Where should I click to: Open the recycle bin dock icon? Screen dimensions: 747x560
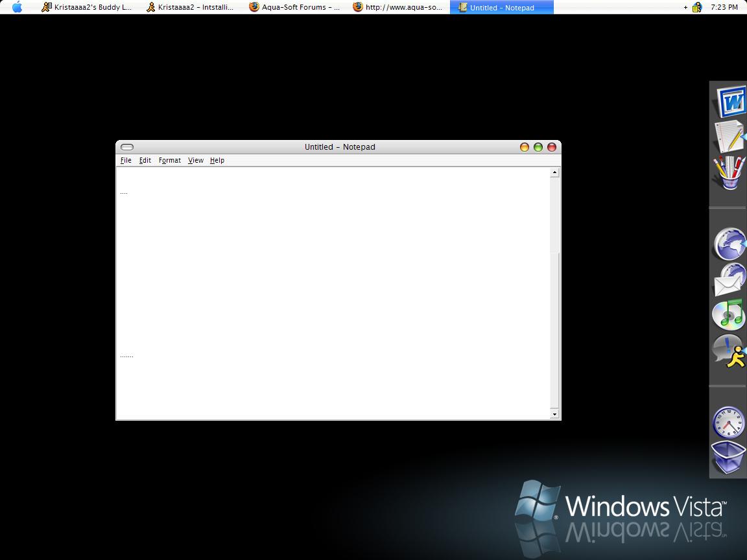(728, 457)
